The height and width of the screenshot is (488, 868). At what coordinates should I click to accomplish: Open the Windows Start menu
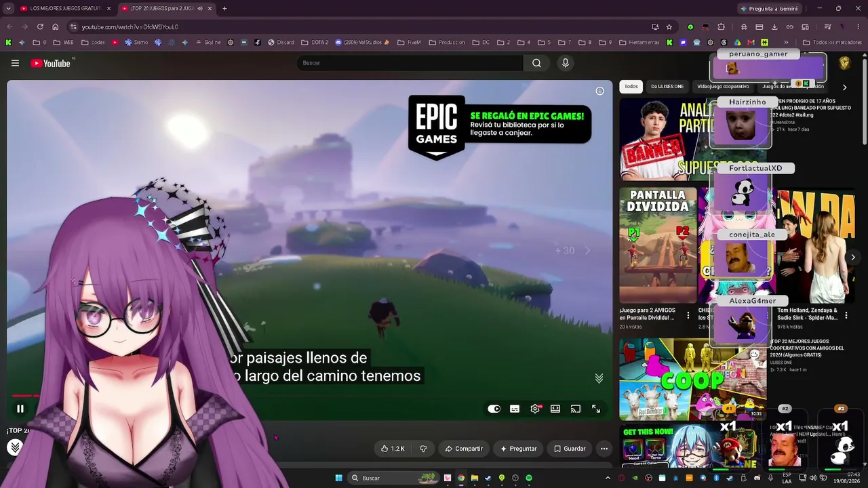click(338, 478)
